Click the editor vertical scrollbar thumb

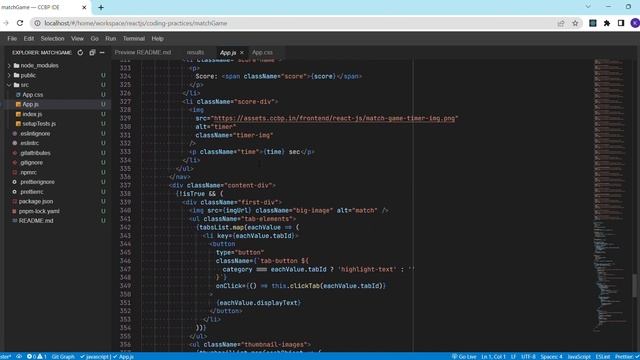coord(634,286)
